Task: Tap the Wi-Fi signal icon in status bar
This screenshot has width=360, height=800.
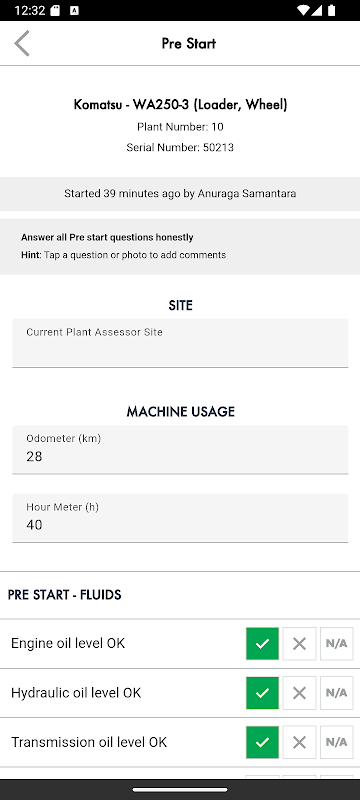Action: [304, 10]
